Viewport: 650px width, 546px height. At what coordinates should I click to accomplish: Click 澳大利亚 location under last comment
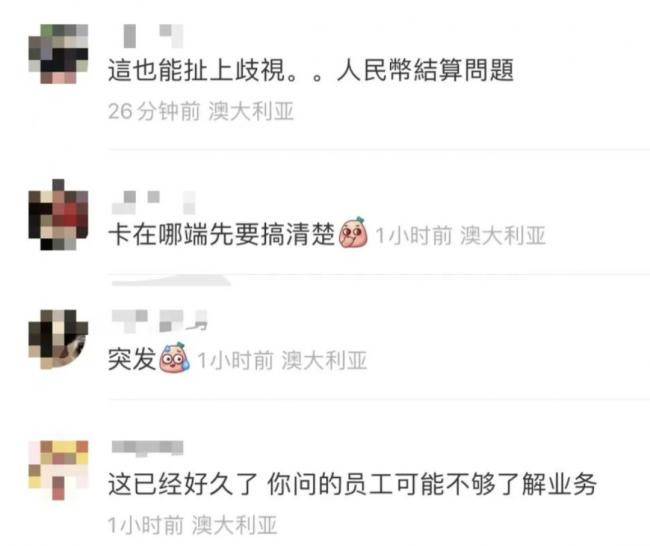click(235, 526)
